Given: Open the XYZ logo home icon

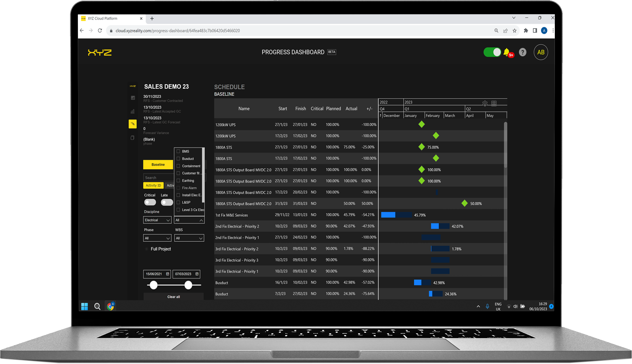Looking at the screenshot, I should (133, 86).
